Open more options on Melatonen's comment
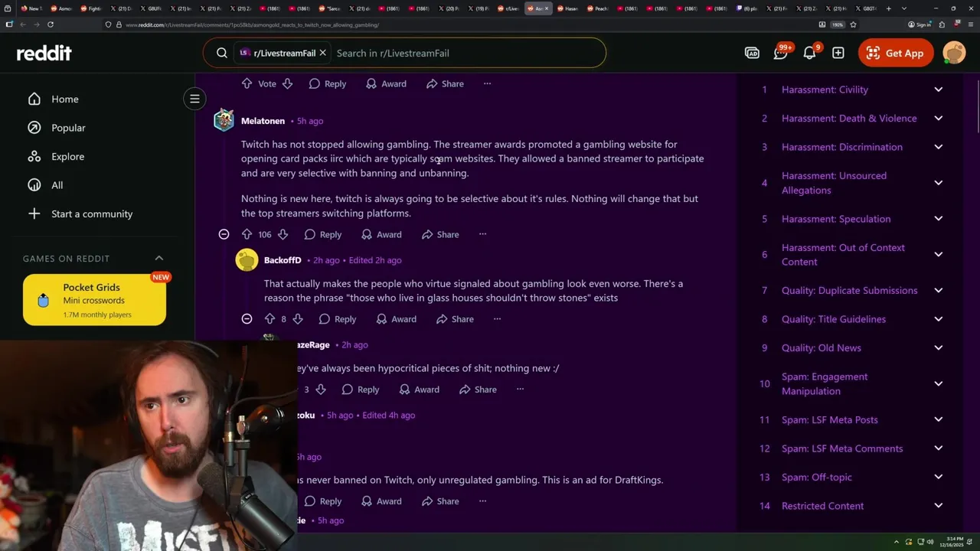 [482, 234]
